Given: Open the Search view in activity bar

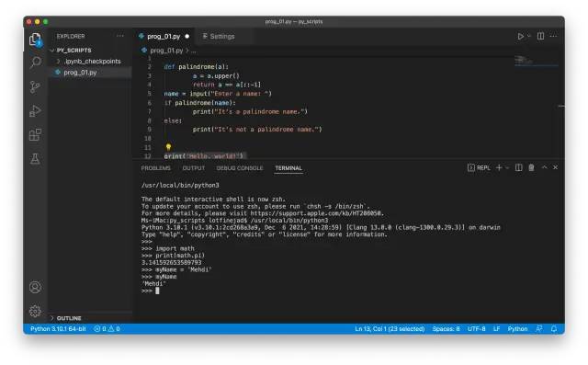Looking at the screenshot, I should click(35, 62).
